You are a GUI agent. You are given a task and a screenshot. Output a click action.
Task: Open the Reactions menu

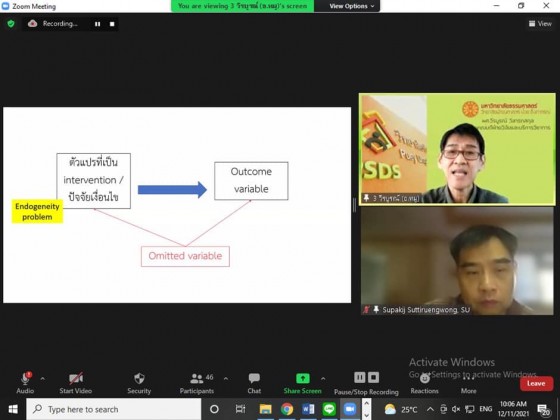(x=425, y=383)
